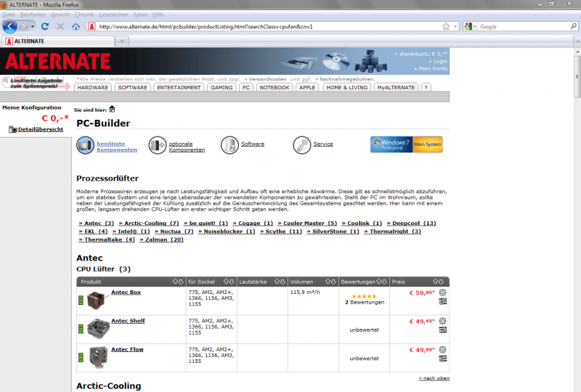Sort by 'für Sockel' column arrows

pyautogui.click(x=229, y=282)
